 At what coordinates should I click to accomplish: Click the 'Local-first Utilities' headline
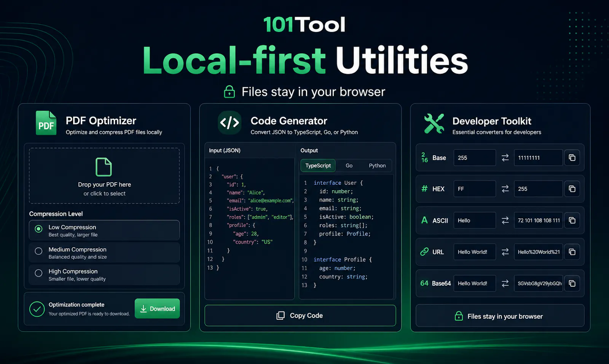(305, 60)
